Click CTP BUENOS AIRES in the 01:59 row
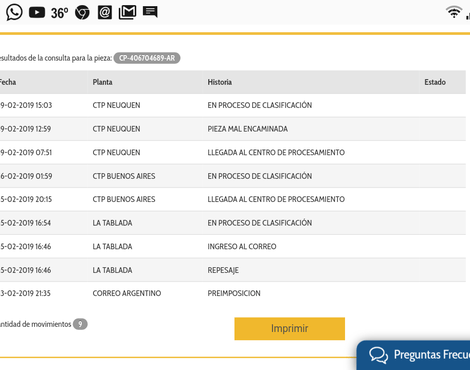 124,176
